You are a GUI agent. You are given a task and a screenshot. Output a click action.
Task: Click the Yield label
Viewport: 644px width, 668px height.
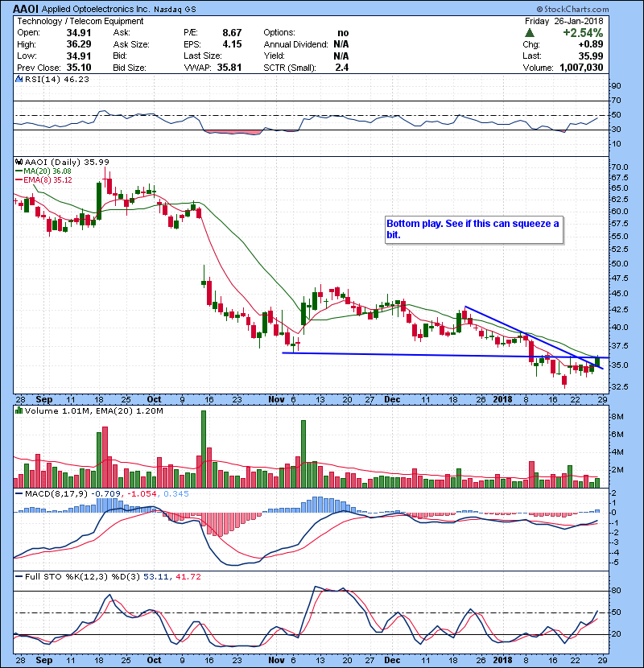coord(274,56)
